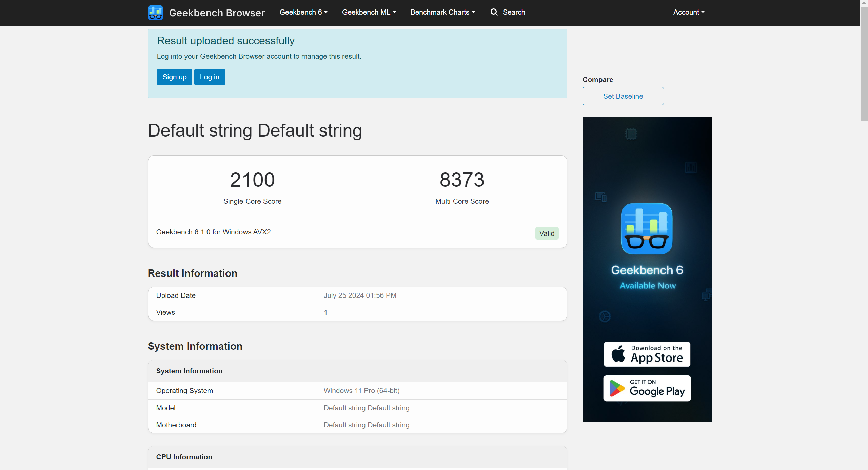Click the Windows 11 Pro (64-bit) value
This screenshot has height=470, width=868.
[361, 391]
